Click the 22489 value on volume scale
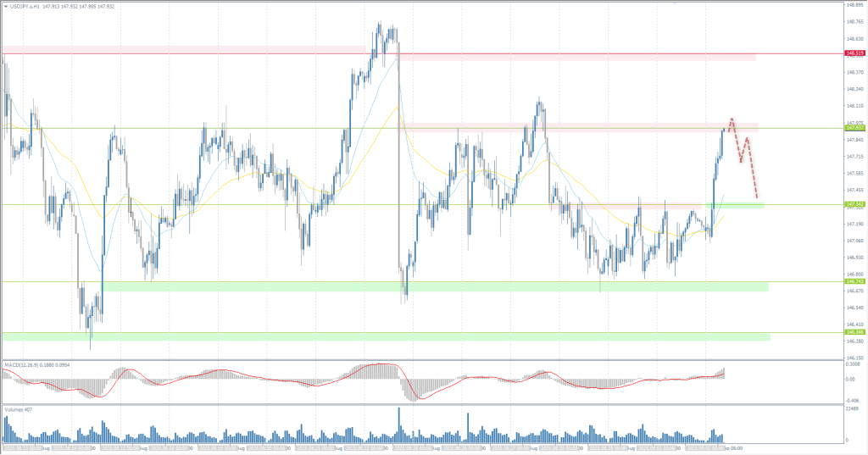Screen dimensions: 868x455 (x=852, y=408)
